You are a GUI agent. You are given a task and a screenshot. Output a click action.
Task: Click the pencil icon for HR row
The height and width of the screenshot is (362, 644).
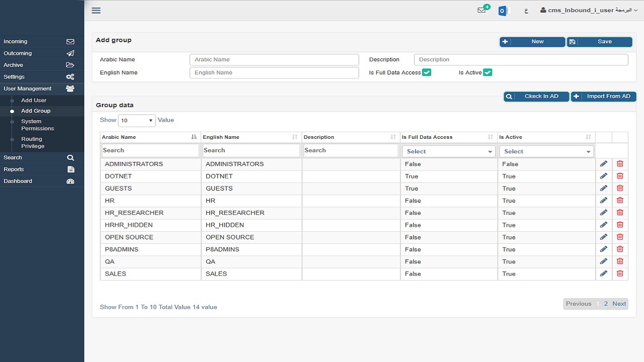(x=604, y=200)
